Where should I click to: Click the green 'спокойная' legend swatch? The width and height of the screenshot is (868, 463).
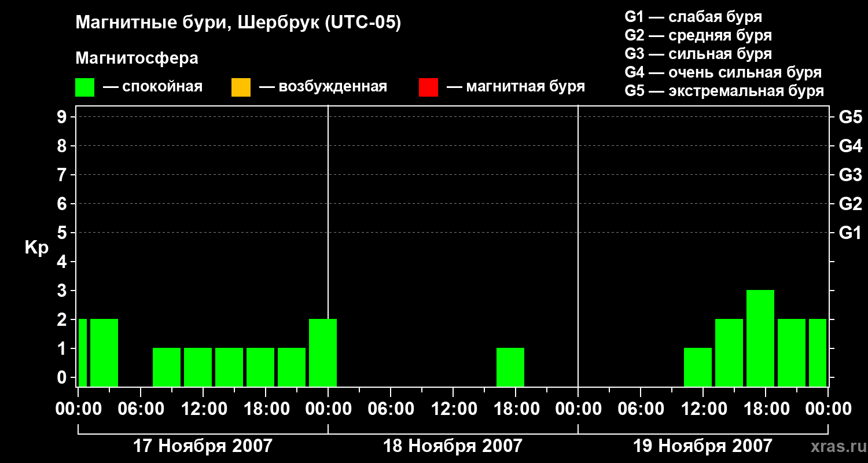pos(84,87)
